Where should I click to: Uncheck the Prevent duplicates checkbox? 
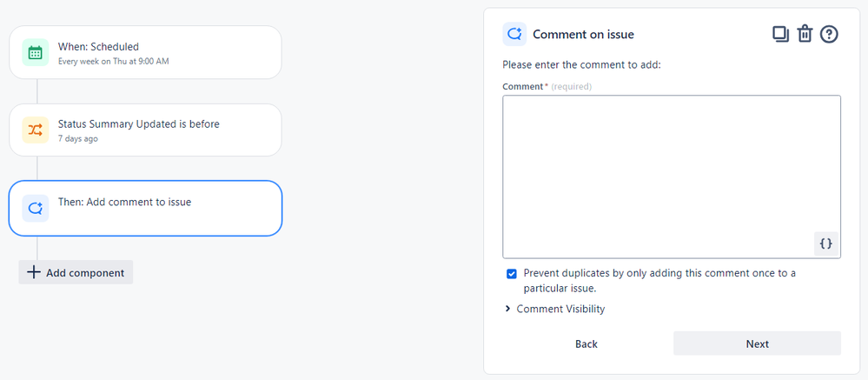[512, 274]
